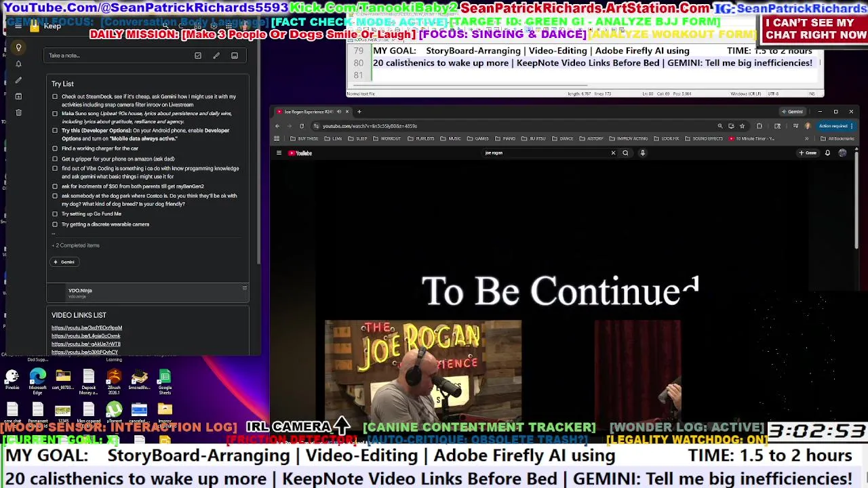The height and width of the screenshot is (488, 868).
Task: Check 'Try getting a discrete wearable camera'
Action: [55, 224]
